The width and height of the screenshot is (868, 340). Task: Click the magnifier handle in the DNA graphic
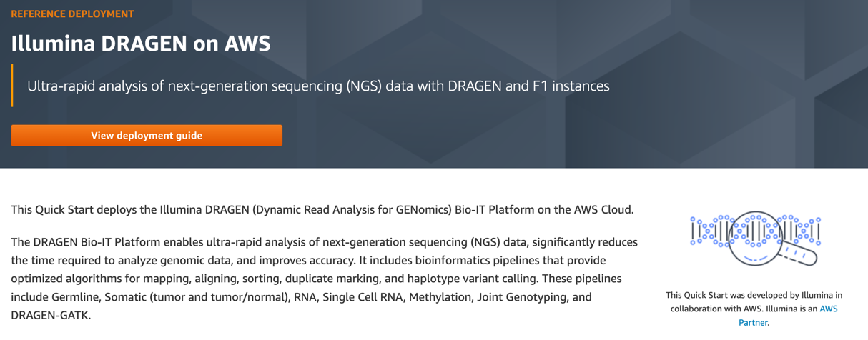pyautogui.click(x=799, y=254)
